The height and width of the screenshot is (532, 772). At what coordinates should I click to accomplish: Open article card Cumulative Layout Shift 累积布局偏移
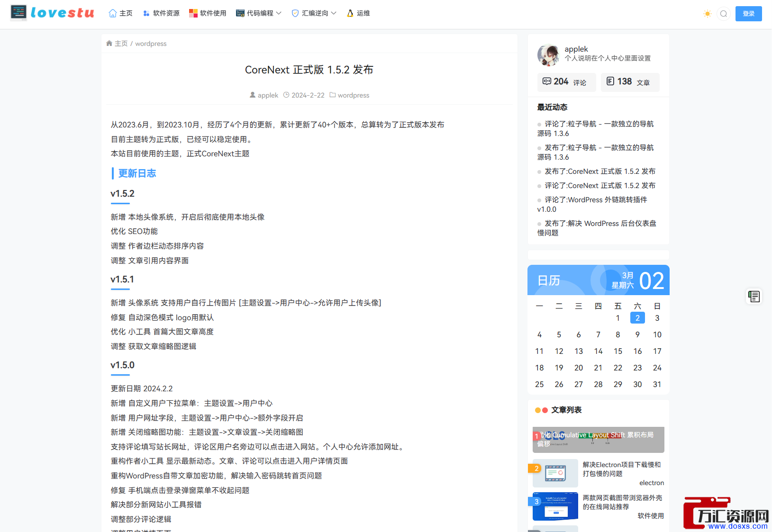tap(599, 440)
